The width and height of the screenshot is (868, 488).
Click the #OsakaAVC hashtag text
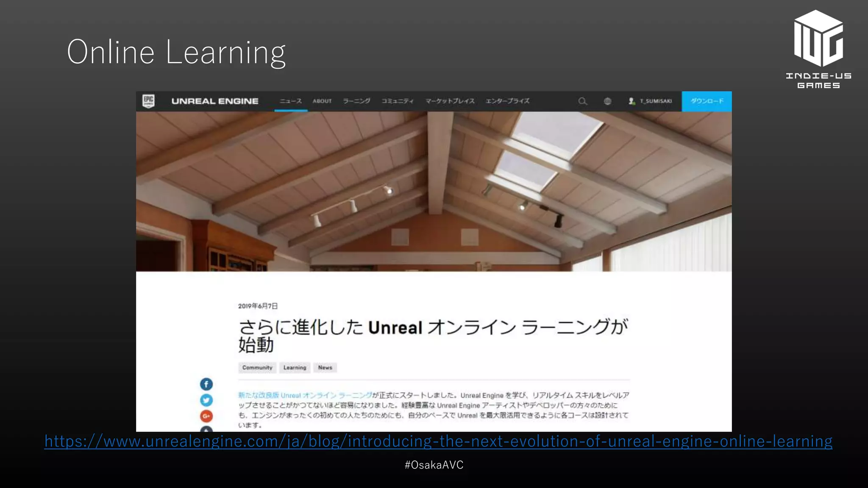(x=434, y=465)
